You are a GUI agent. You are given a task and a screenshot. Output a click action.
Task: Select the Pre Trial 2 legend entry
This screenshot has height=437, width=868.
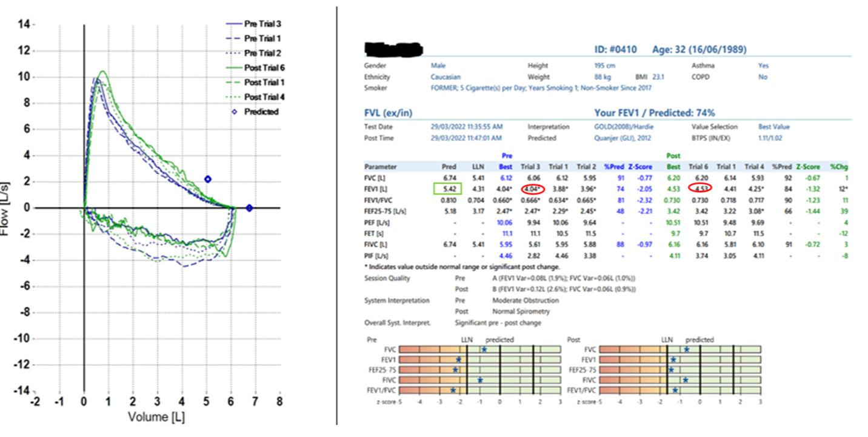(253, 53)
